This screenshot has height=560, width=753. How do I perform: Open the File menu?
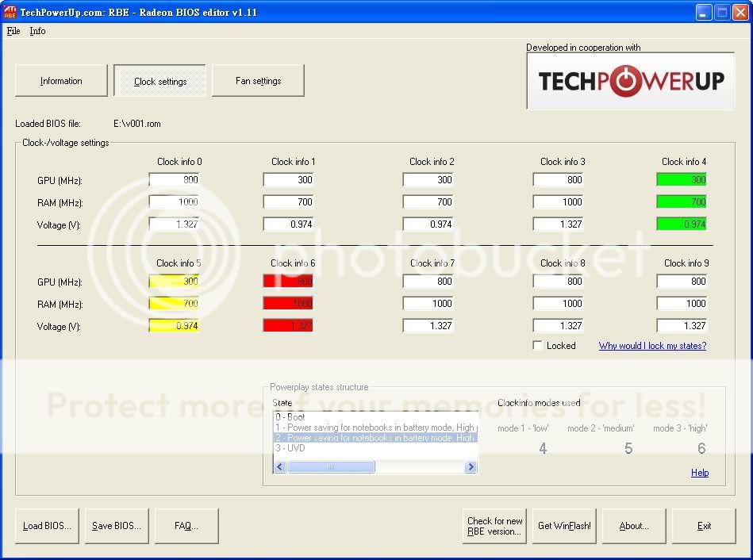pyautogui.click(x=13, y=31)
